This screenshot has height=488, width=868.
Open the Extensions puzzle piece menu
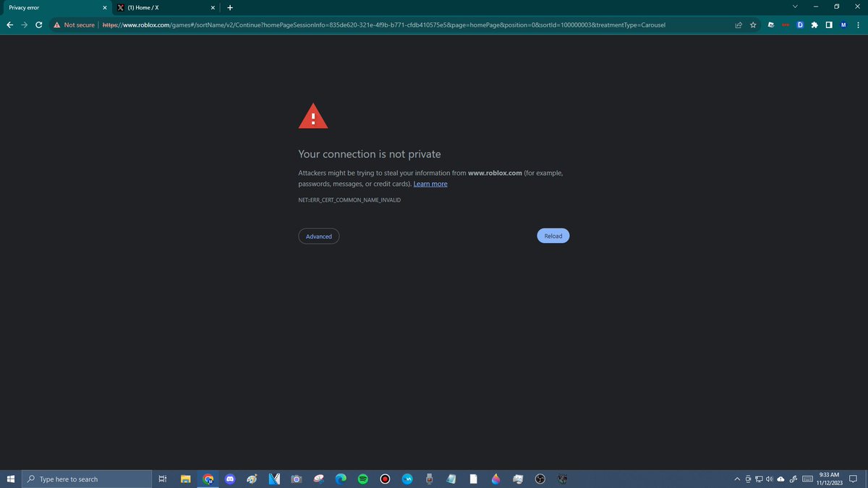point(814,25)
